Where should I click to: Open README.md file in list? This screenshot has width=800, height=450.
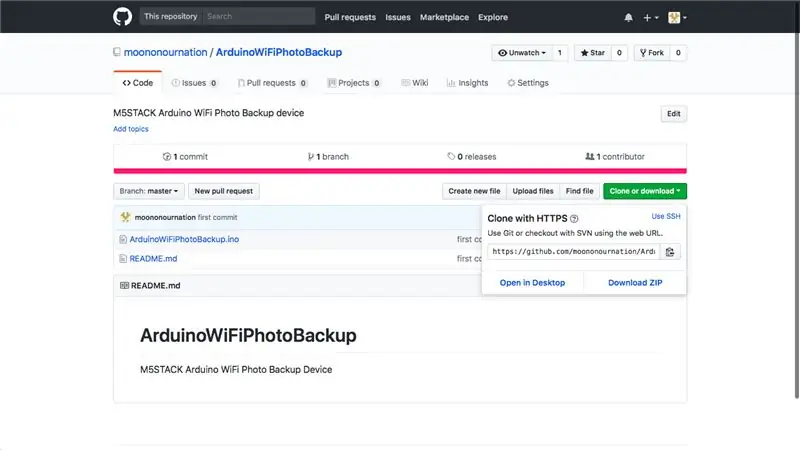click(153, 259)
